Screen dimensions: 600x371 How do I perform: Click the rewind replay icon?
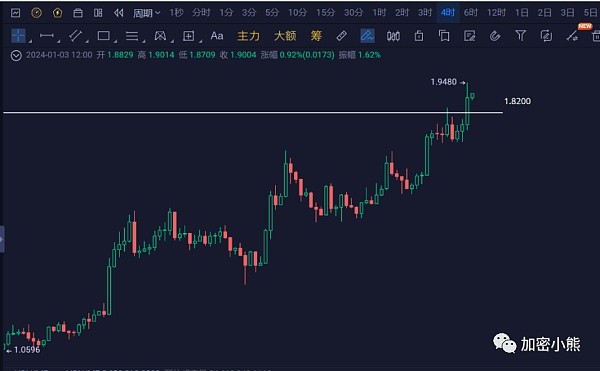tap(119, 13)
